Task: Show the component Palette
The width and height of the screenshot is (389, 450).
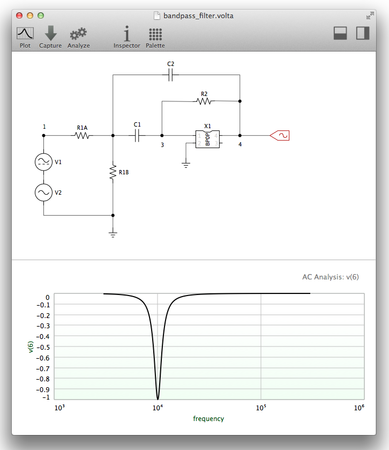Action: tap(155, 38)
